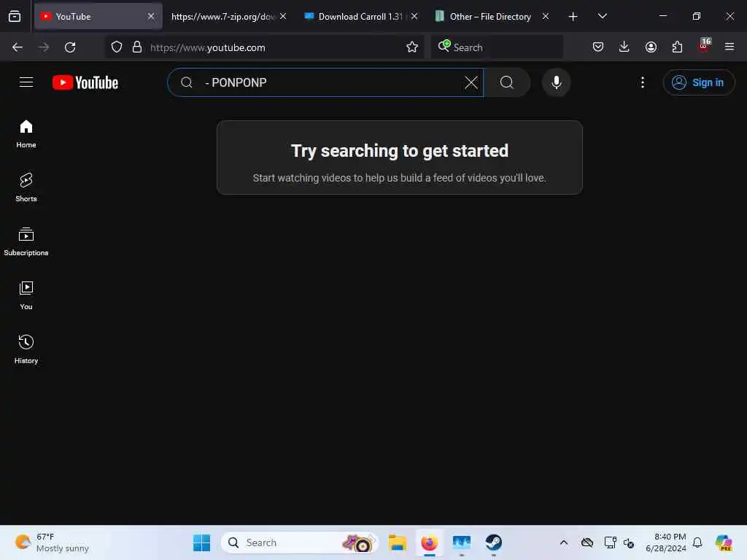The image size is (747, 560).
Task: Click the Firefox taskbar icon
Action: [x=429, y=542]
